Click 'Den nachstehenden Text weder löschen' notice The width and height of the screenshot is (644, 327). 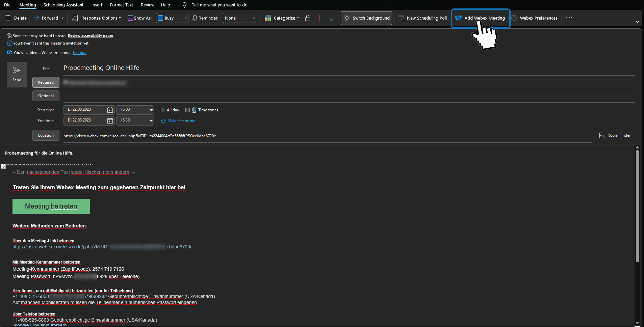(74, 172)
